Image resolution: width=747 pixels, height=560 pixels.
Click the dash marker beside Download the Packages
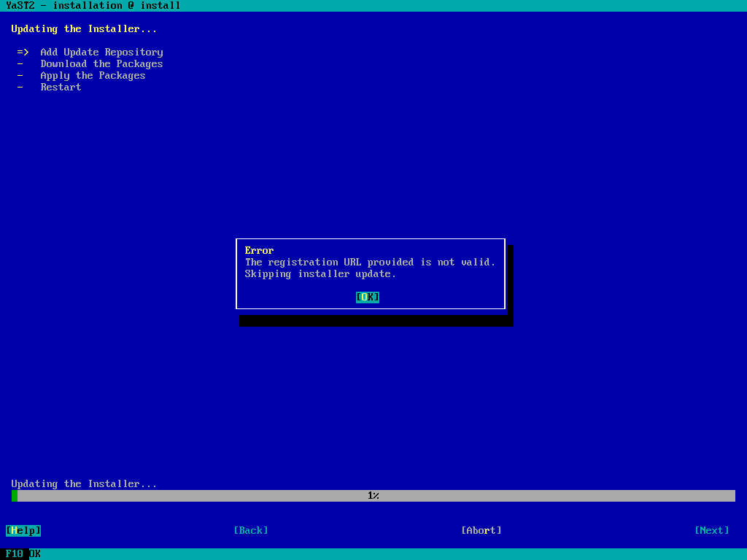pyautogui.click(x=20, y=64)
